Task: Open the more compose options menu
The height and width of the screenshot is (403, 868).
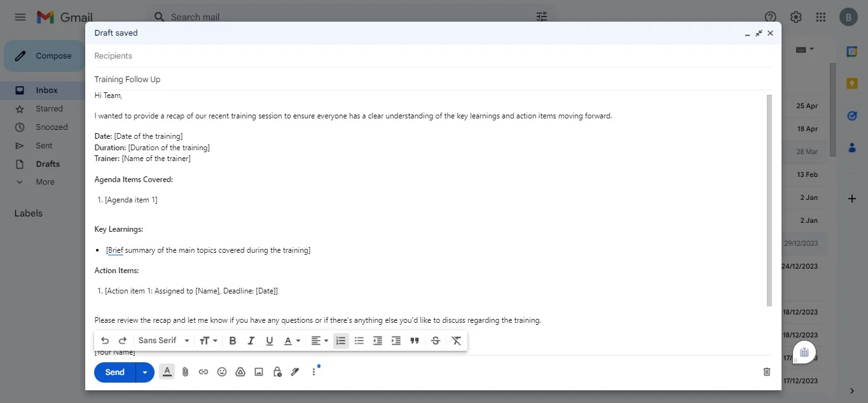Action: (x=313, y=371)
